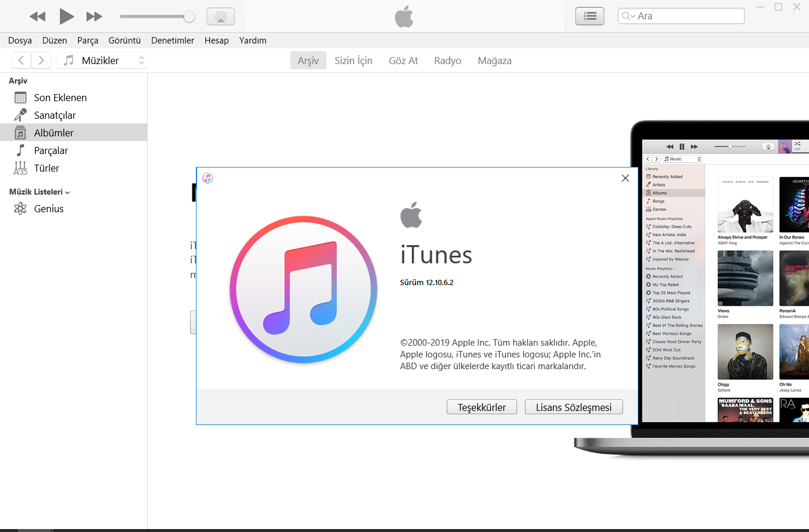This screenshot has height=532, width=809.
Task: Open the Parça menu
Action: [x=88, y=41]
